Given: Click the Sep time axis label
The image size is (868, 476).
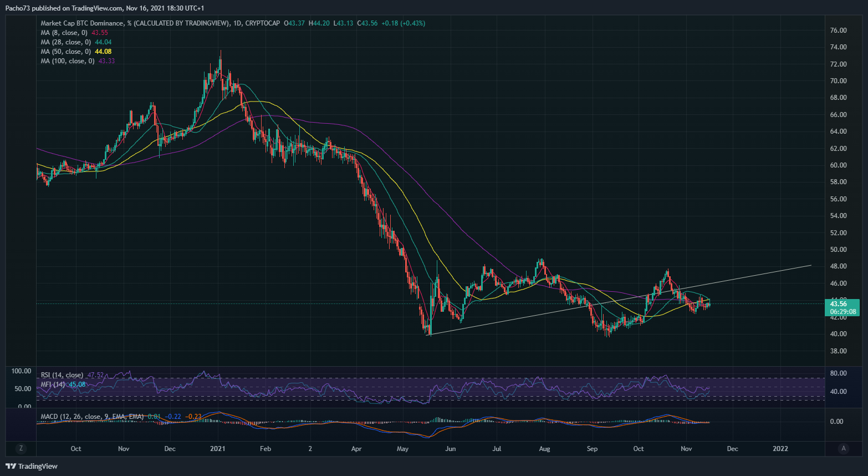Looking at the screenshot, I should tap(592, 448).
